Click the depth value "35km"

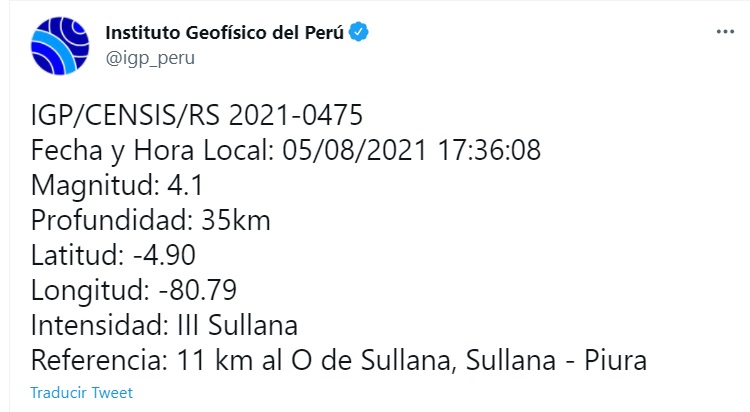click(x=235, y=222)
